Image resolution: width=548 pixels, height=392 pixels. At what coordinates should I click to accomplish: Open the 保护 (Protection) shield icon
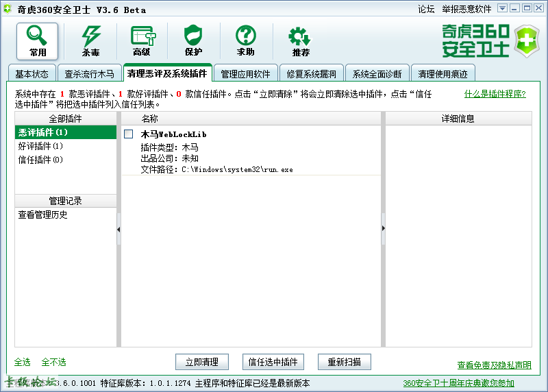[193, 41]
